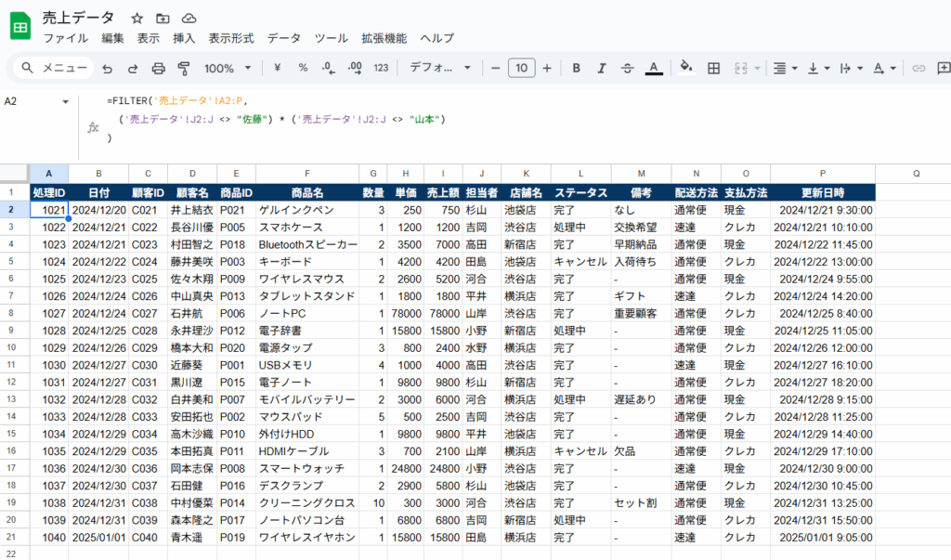Screen dimensions: 951x560
Task: Add a comment using toolbar icon
Action: 944,68
